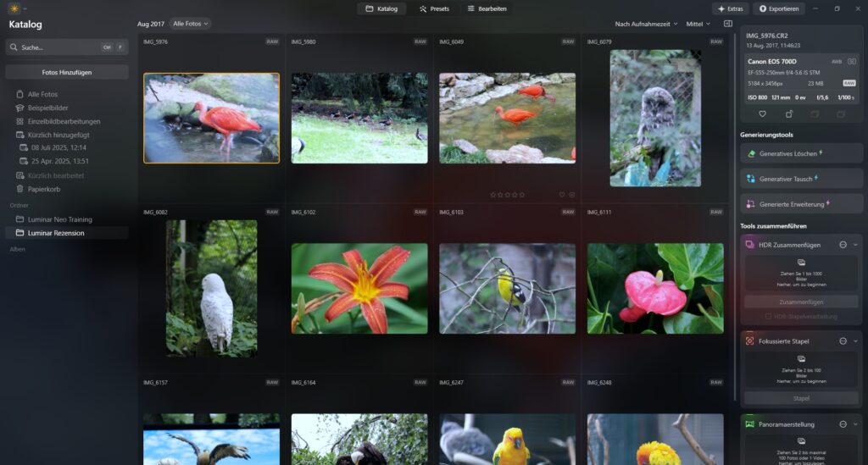
Task: Click the Exportieren button
Action: 779,8
